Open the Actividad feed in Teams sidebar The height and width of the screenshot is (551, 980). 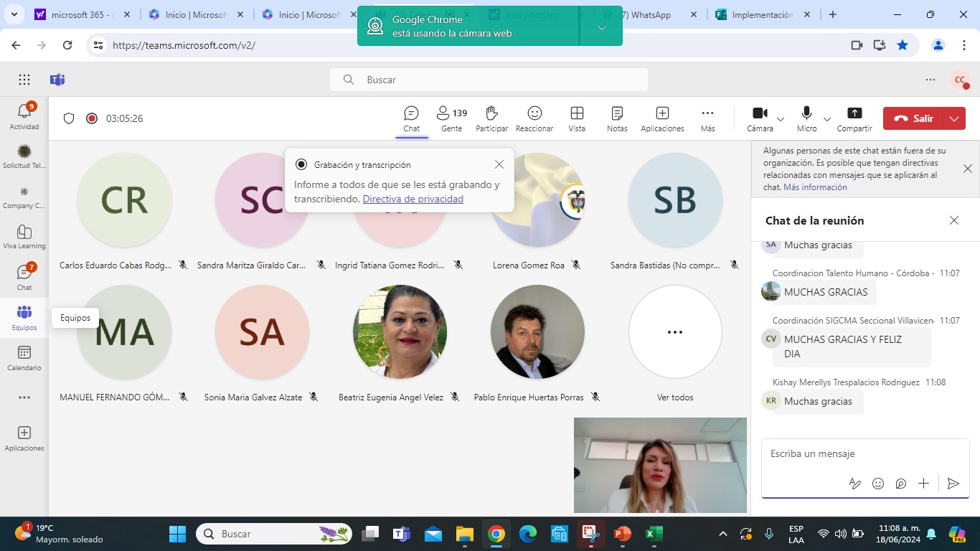pos(24,116)
